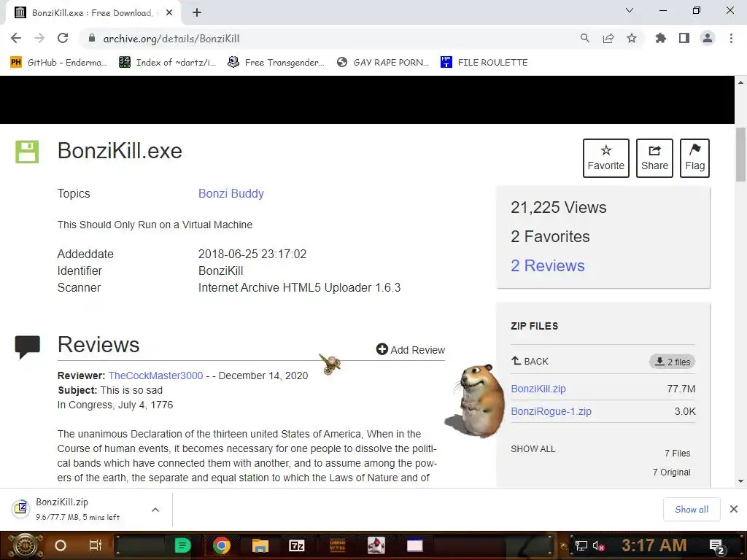Select the BonziKill.exe browser tab
The width and height of the screenshot is (747, 560).
pyautogui.click(x=93, y=13)
